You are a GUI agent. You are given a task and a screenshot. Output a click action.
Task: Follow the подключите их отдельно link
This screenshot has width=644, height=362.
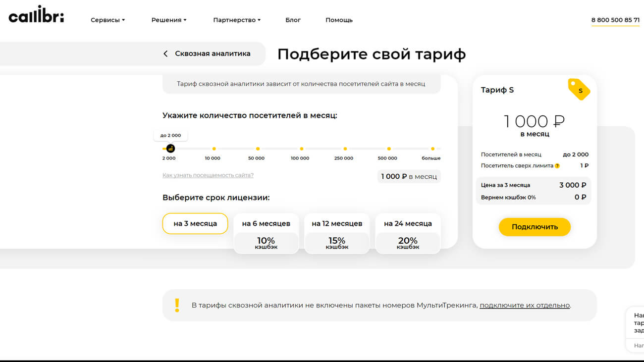(525, 305)
